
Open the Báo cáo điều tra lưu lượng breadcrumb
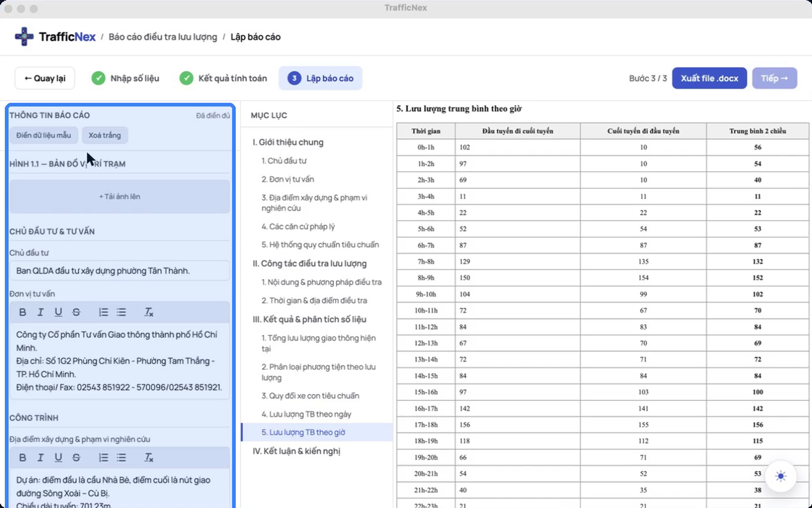coord(163,37)
